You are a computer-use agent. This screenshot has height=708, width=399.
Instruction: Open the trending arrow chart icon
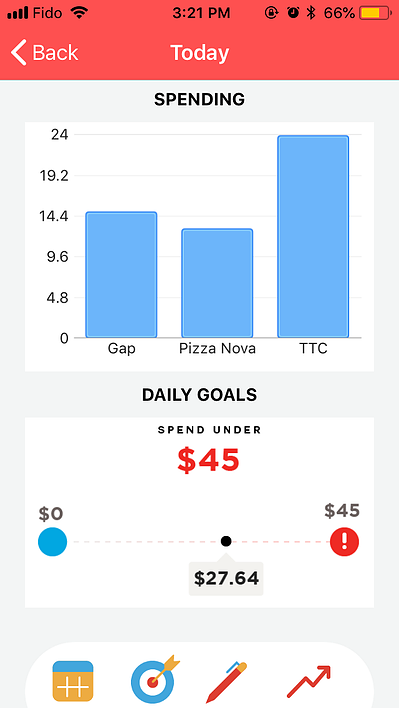(x=309, y=681)
